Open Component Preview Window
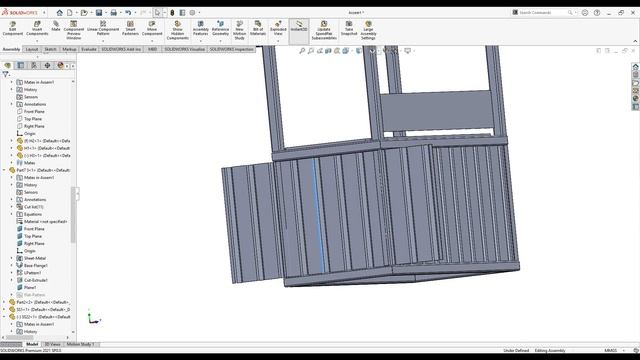 [x=73, y=30]
